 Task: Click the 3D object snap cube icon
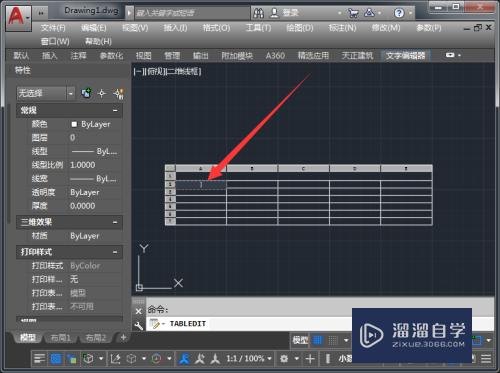pos(88,359)
